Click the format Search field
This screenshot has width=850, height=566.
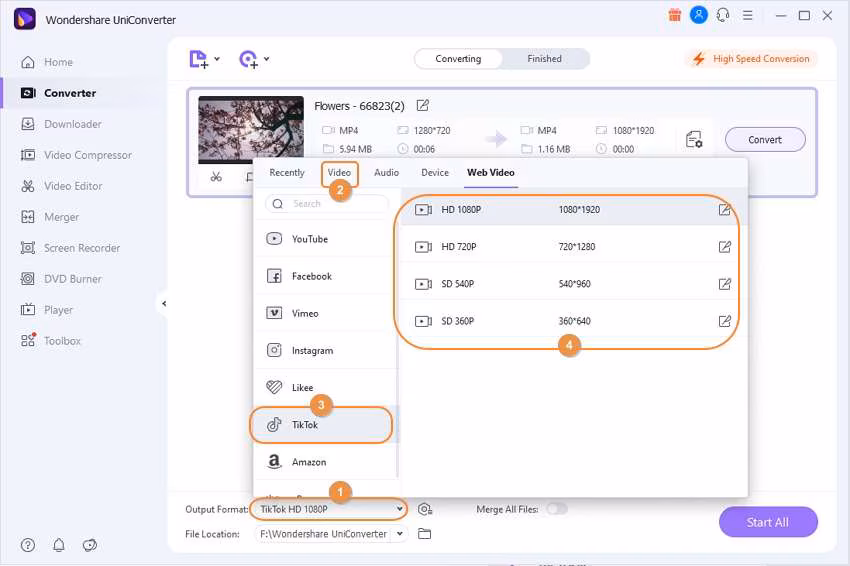point(327,204)
